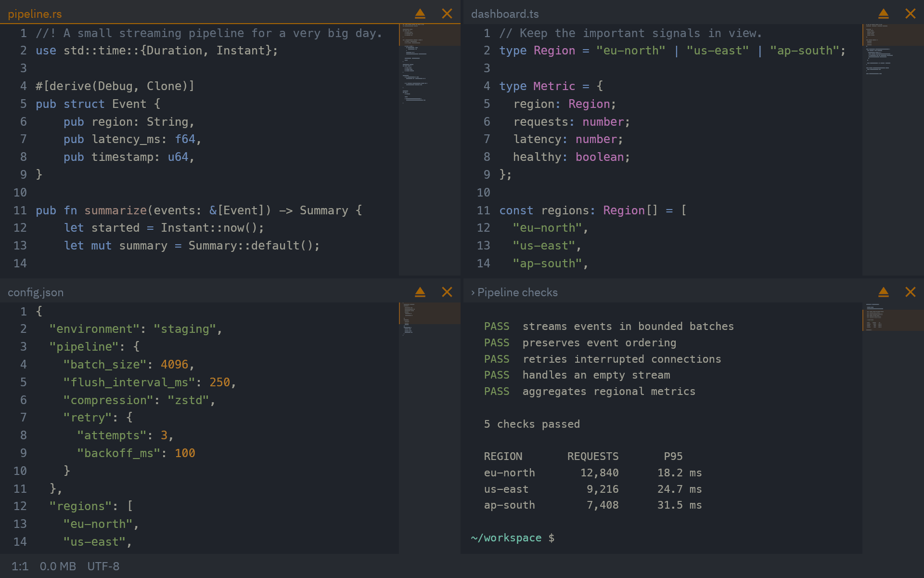Click the dashboard.ts minimap viewport
The width and height of the screenshot is (924, 578).
(x=893, y=35)
